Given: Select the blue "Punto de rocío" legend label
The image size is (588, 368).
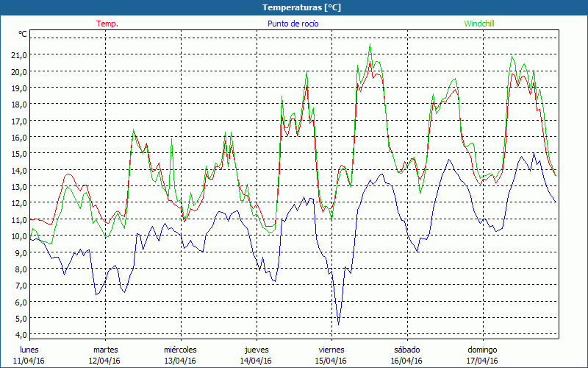Looking at the screenshot, I should tap(293, 24).
